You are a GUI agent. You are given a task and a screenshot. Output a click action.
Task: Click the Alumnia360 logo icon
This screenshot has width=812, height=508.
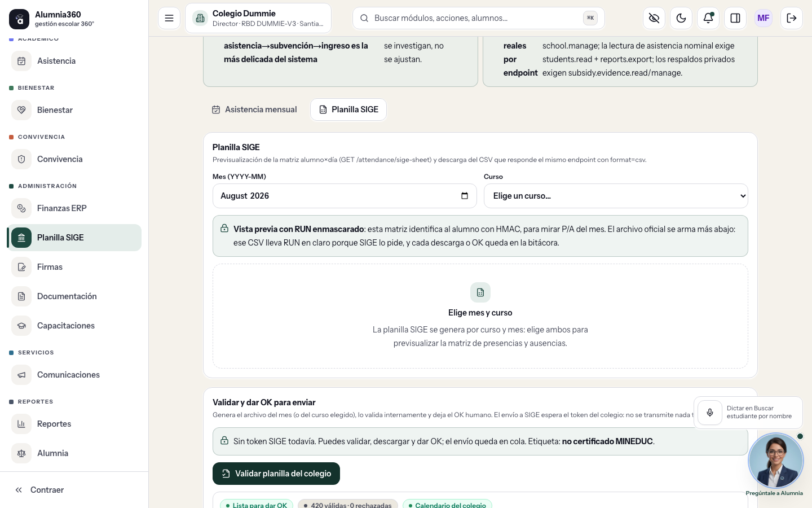(19, 19)
